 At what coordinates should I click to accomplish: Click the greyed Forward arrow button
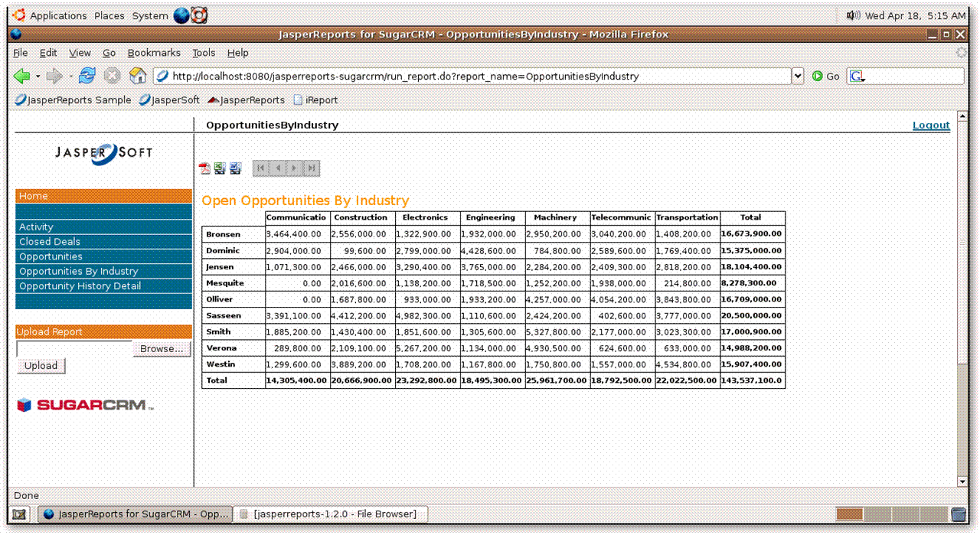point(54,76)
